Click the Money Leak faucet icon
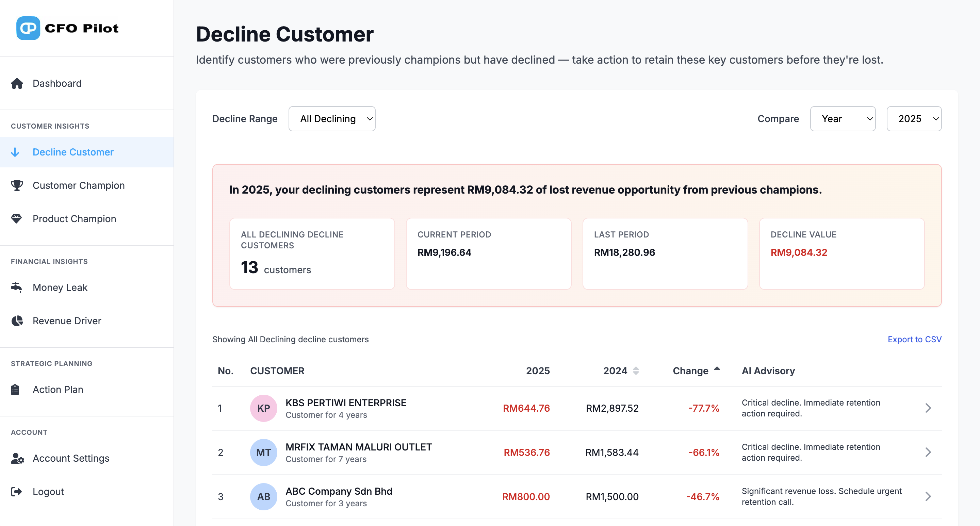The width and height of the screenshot is (980, 526). pos(17,287)
